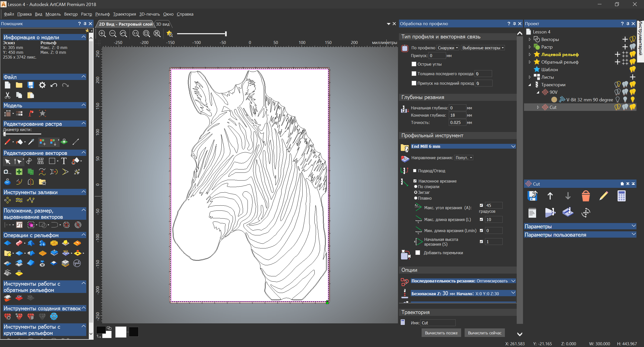Open the End Mill 6 mm tool dropdown
Screen dimensions: 644x347
coord(513,146)
